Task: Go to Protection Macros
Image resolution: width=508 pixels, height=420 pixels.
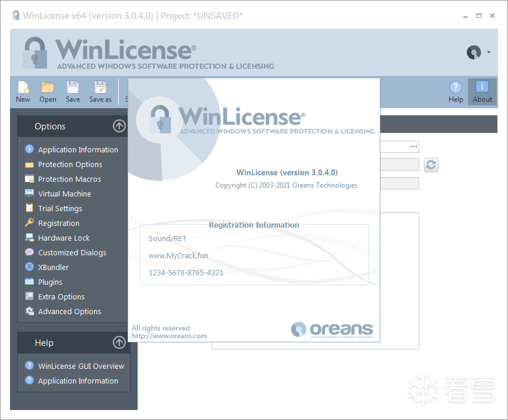Action: (69, 179)
